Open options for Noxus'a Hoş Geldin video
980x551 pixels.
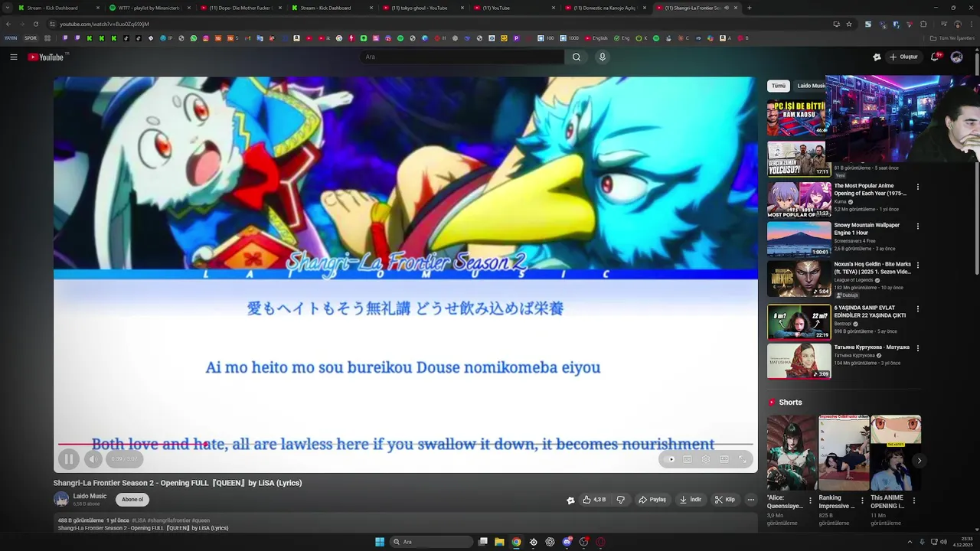click(918, 266)
